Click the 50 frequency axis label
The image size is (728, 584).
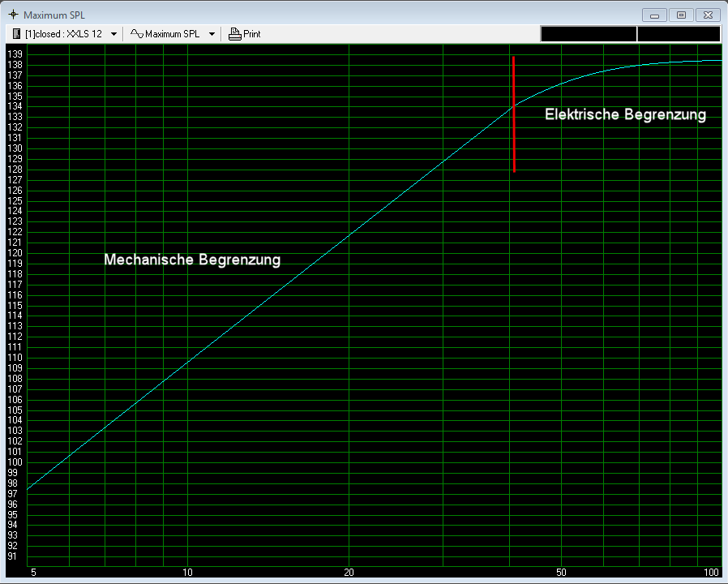[561, 573]
